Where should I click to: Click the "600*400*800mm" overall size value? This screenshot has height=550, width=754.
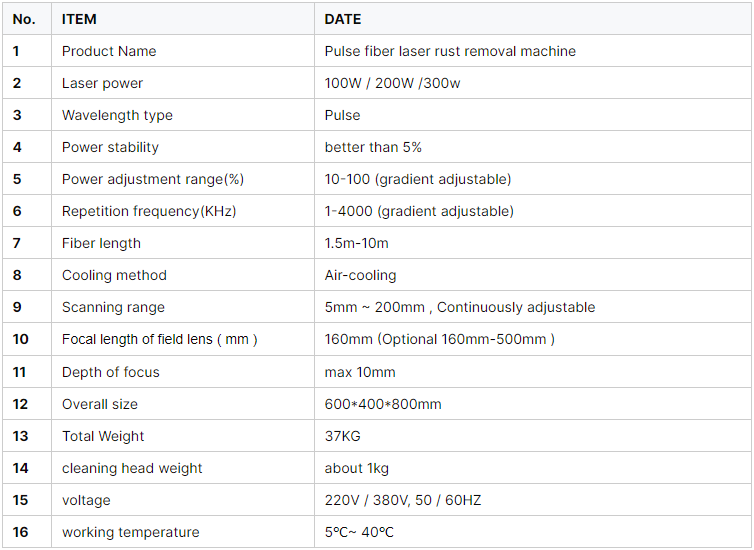383,404
